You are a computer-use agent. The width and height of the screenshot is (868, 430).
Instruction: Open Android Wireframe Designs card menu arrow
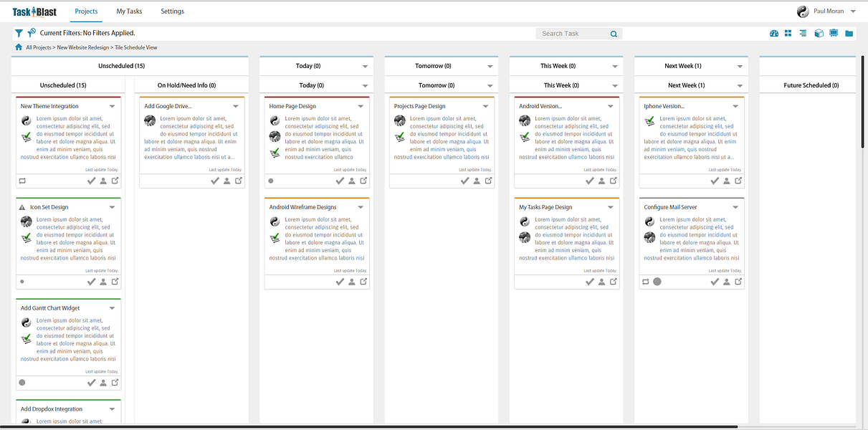click(x=361, y=207)
